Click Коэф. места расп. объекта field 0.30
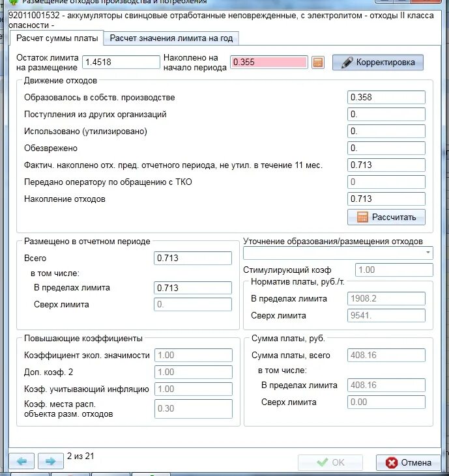 coord(193,409)
